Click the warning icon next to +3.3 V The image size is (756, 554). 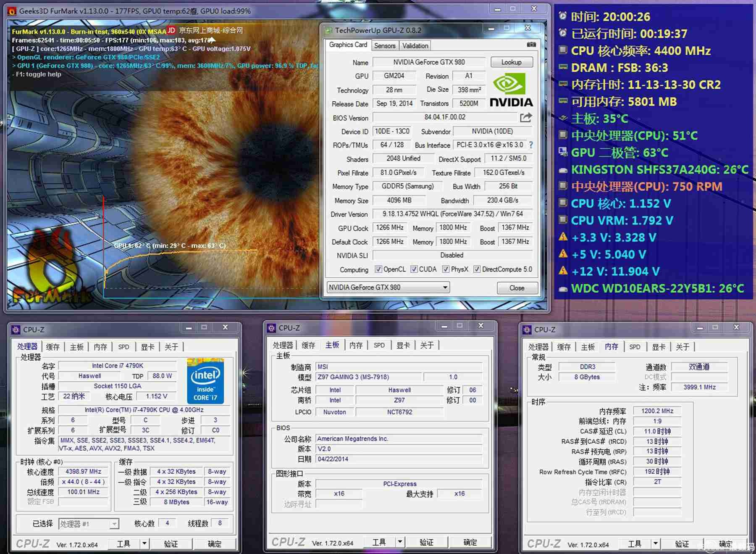[x=563, y=237]
